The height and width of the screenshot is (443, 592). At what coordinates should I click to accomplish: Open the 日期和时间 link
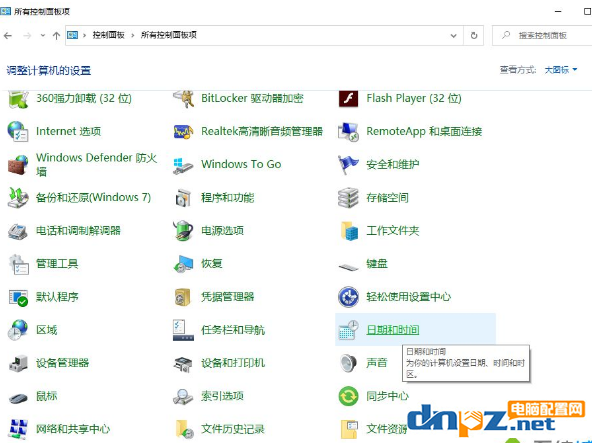point(393,330)
